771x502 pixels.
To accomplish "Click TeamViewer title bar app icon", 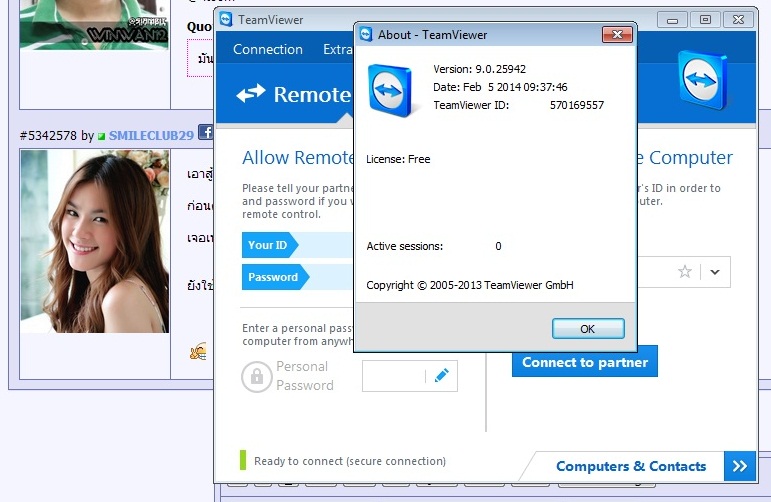I will (226, 20).
